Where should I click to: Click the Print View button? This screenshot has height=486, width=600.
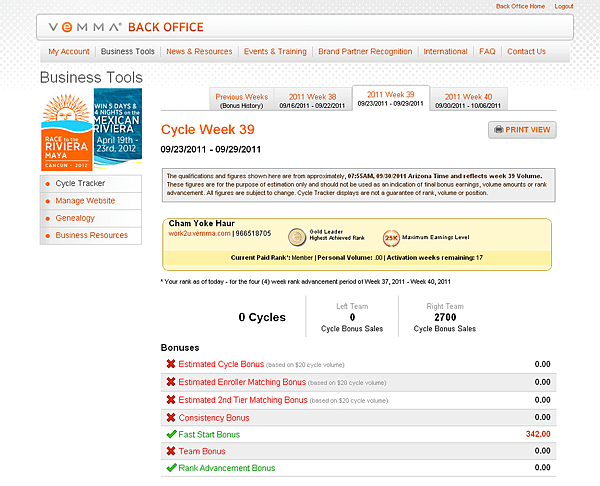point(522,130)
